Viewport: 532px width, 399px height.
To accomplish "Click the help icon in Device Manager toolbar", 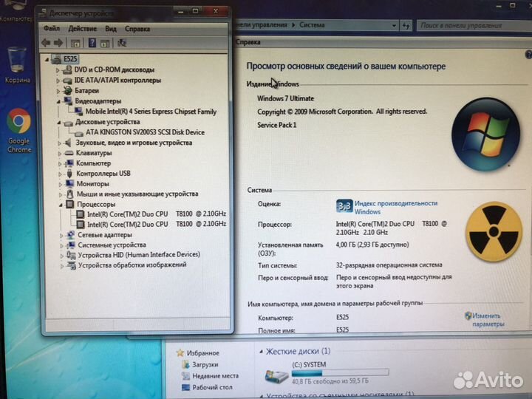I will coord(93,42).
